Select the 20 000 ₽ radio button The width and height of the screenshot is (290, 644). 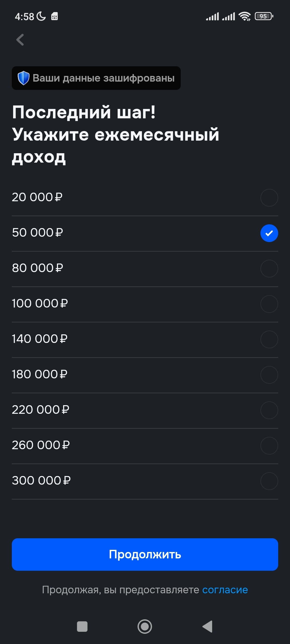[x=269, y=198]
